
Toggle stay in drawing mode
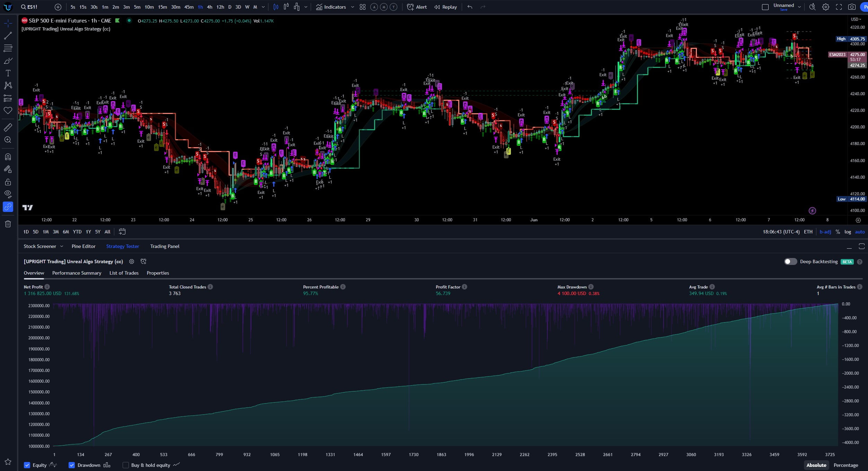(8, 169)
